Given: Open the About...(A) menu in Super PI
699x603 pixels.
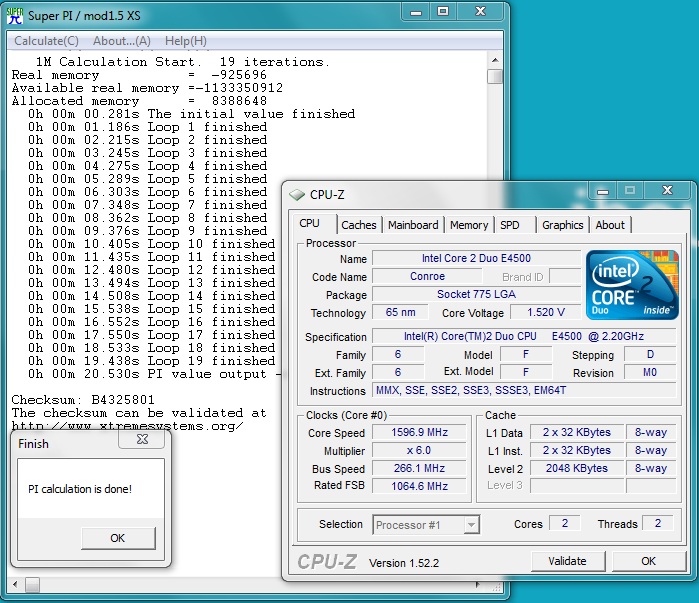Looking at the screenshot, I should click(x=122, y=41).
